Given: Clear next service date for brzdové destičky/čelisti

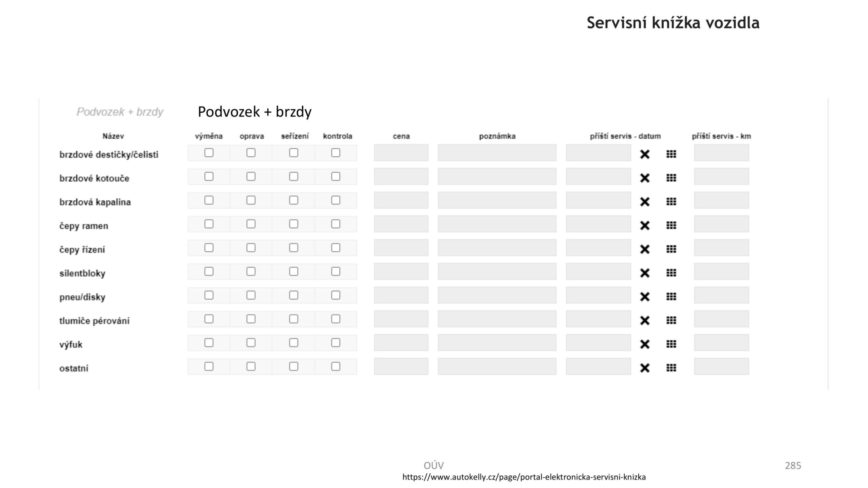Looking at the screenshot, I should click(x=645, y=154).
